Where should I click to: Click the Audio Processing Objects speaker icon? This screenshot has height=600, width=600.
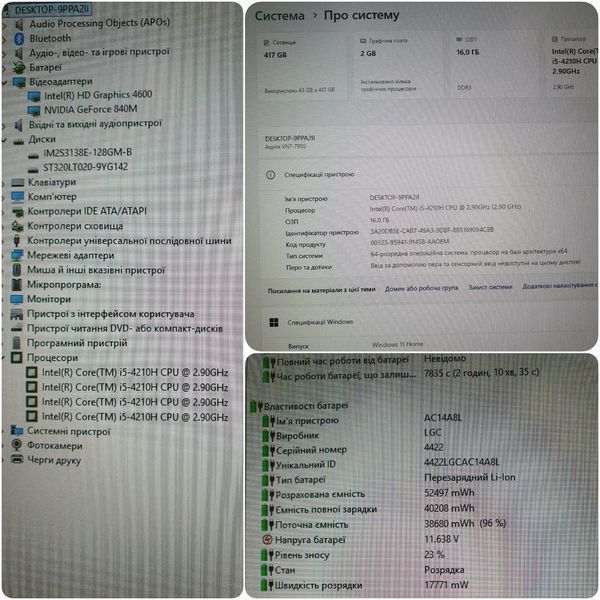coord(18,24)
